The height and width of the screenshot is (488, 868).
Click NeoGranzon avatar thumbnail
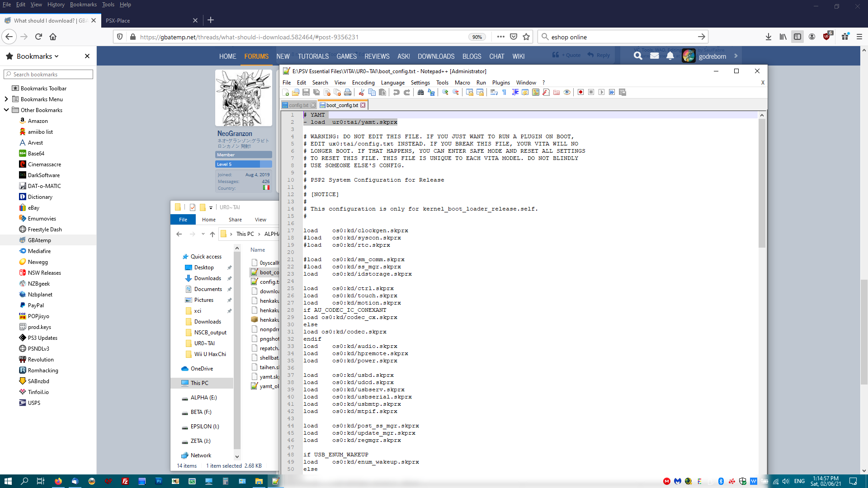244,98
